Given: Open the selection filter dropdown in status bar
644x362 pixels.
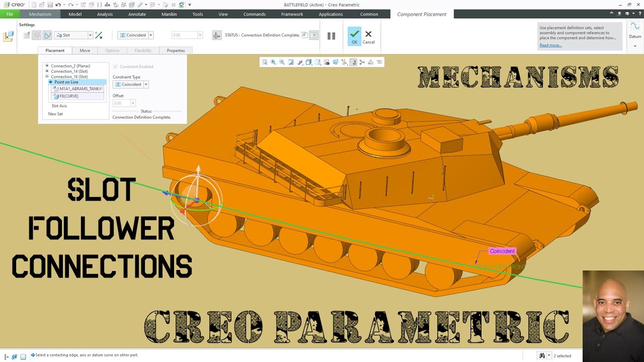Looking at the screenshot, I should (x=549, y=355).
